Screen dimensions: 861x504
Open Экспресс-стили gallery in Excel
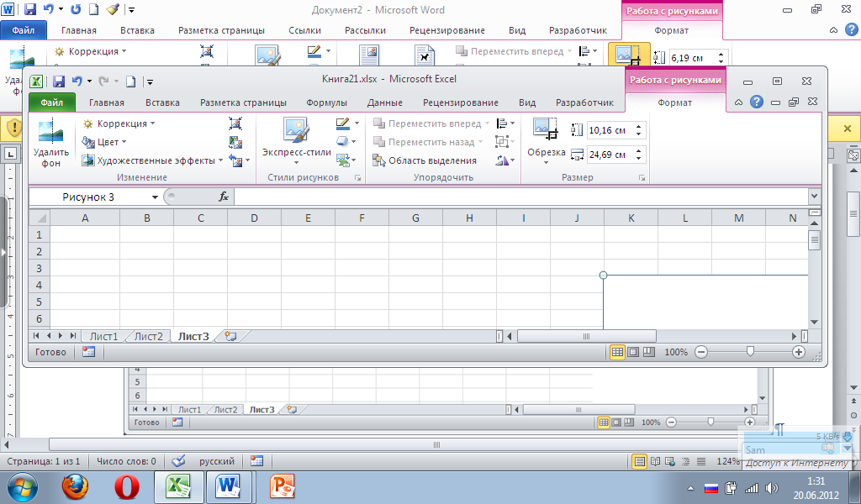coord(297,141)
